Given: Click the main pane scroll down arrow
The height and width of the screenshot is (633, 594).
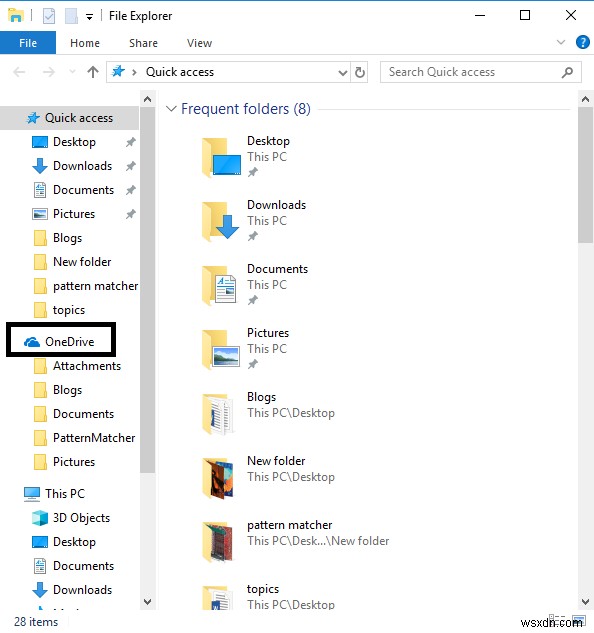Looking at the screenshot, I should [586, 602].
